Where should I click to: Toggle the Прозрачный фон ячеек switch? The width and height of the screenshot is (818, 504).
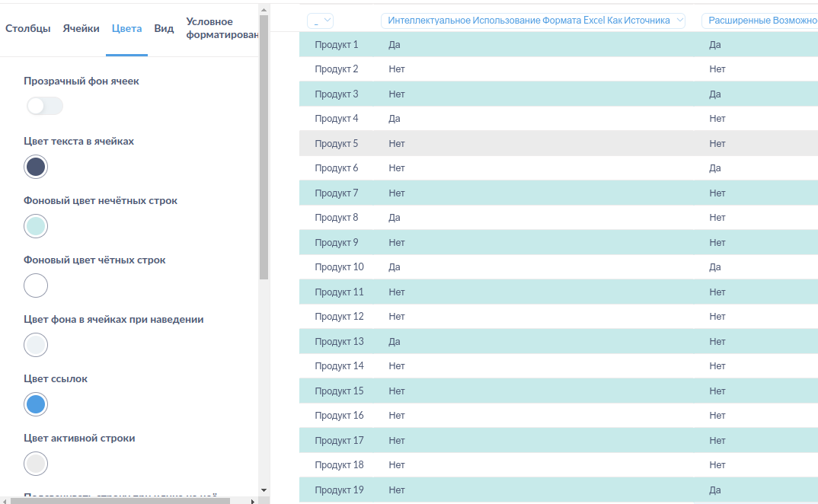[x=43, y=106]
